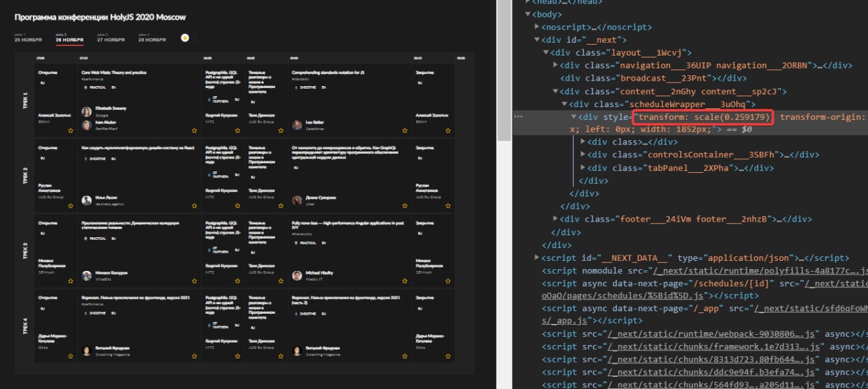Click Leo Balter's speaker avatar
The height and width of the screenshot is (389, 868).
pos(297,125)
